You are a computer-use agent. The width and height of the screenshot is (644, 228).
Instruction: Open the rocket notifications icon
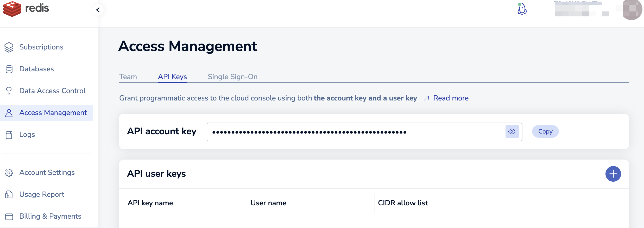click(522, 9)
